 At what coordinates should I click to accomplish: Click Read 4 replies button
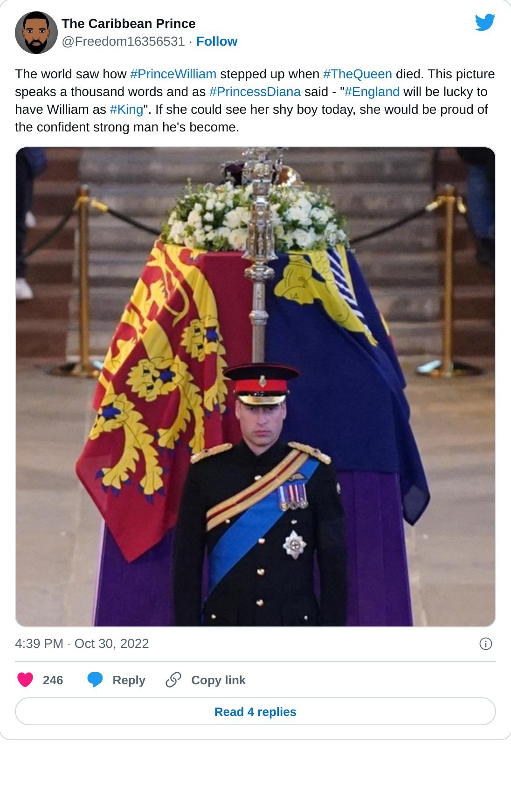[x=255, y=712]
